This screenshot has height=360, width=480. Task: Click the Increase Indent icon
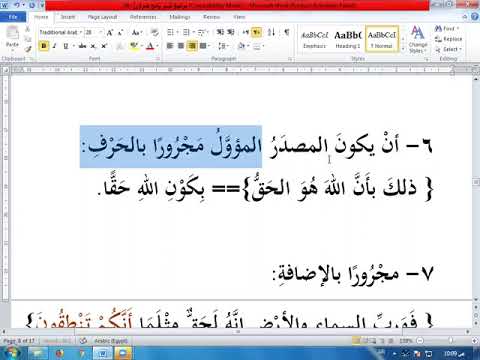tap(231, 32)
